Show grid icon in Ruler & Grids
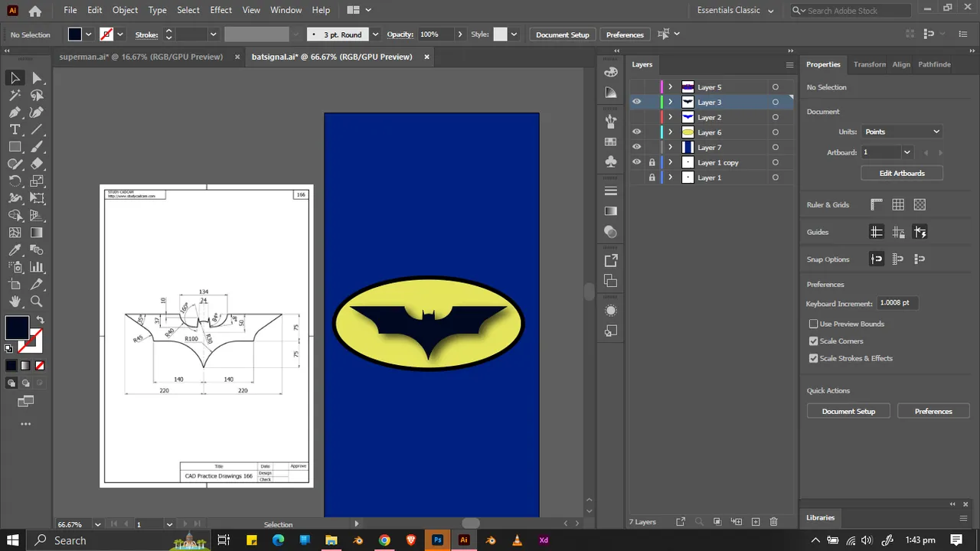This screenshot has width=980, height=551. tap(898, 205)
